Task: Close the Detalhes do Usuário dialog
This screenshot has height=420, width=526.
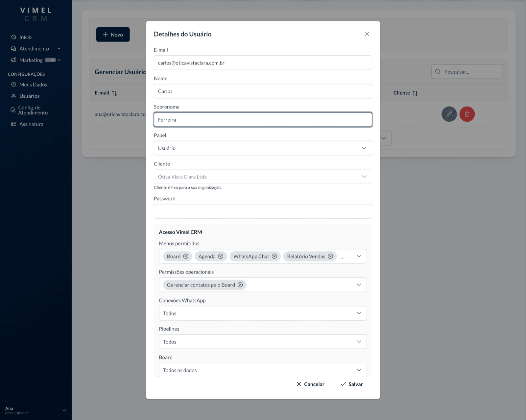Action: point(367,34)
